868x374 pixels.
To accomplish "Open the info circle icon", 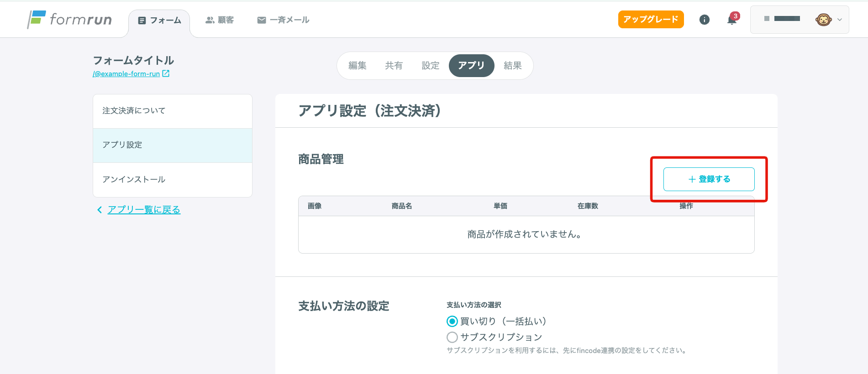I will (704, 20).
